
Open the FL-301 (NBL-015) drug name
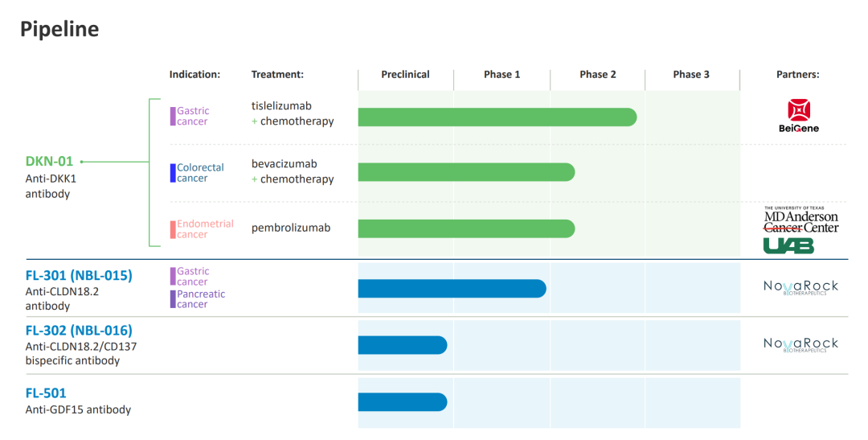point(79,275)
